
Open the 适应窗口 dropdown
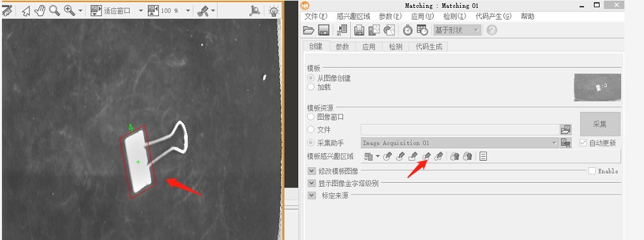141,10
